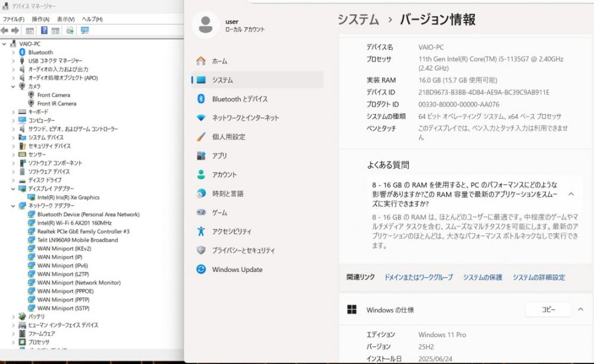The height and width of the screenshot is (364, 594).
Task: Click the アプリ sidebar icon
Action: (x=201, y=156)
